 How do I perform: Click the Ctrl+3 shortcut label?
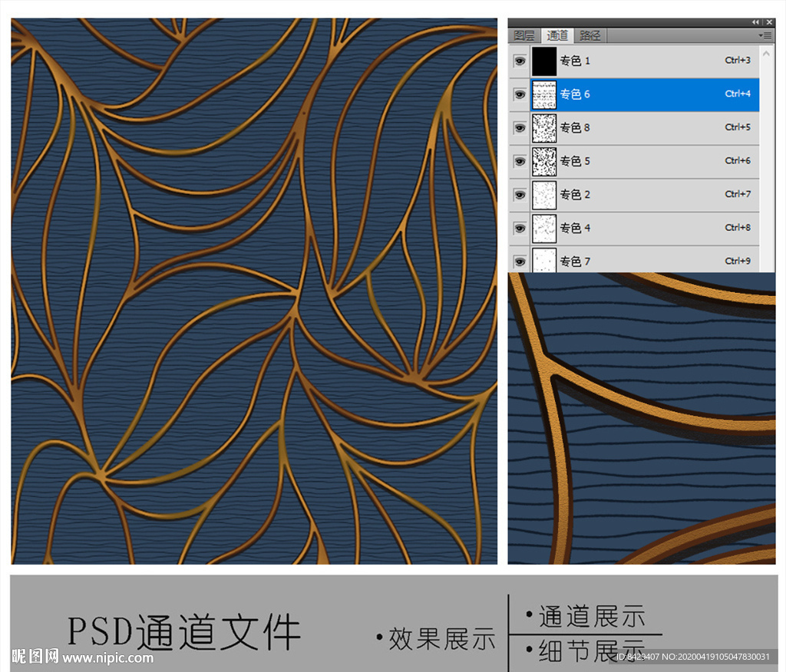738,60
